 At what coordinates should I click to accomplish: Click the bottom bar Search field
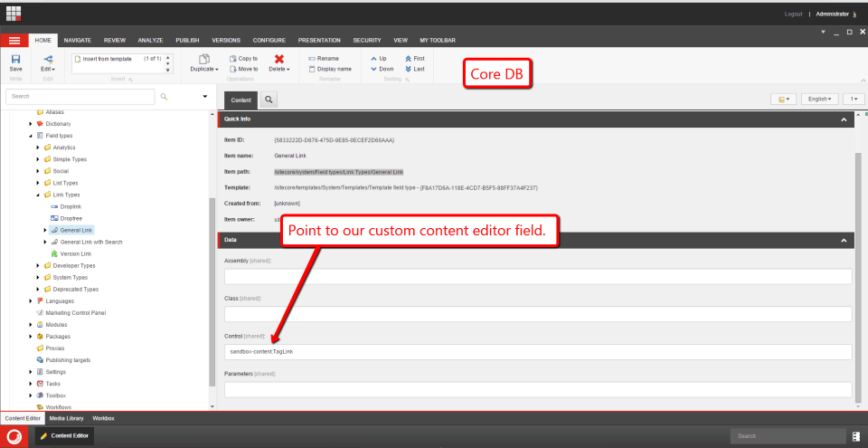pos(787,436)
